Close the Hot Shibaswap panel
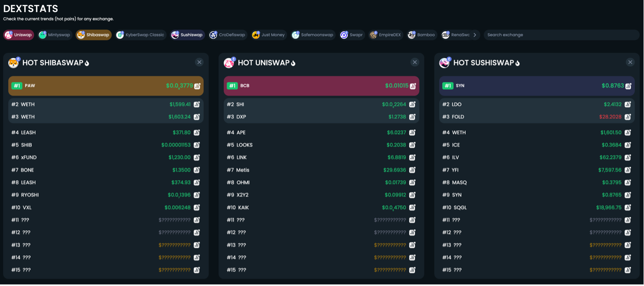 point(200,62)
